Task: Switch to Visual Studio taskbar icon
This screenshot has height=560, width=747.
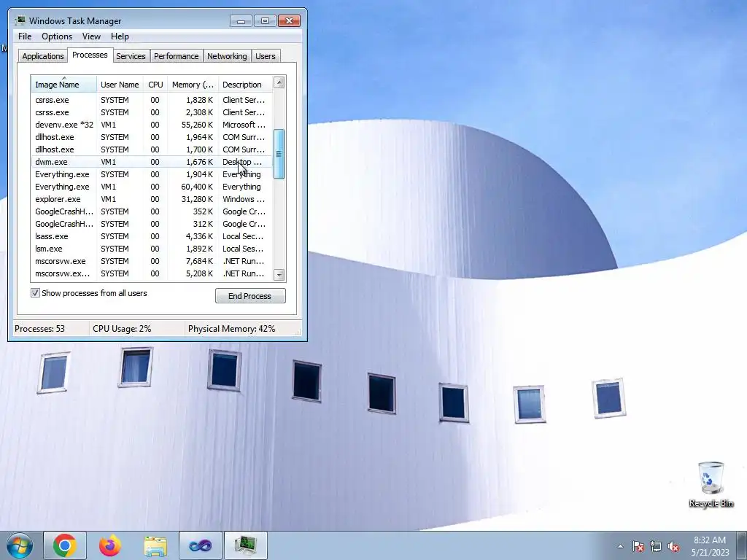Action: click(201, 545)
